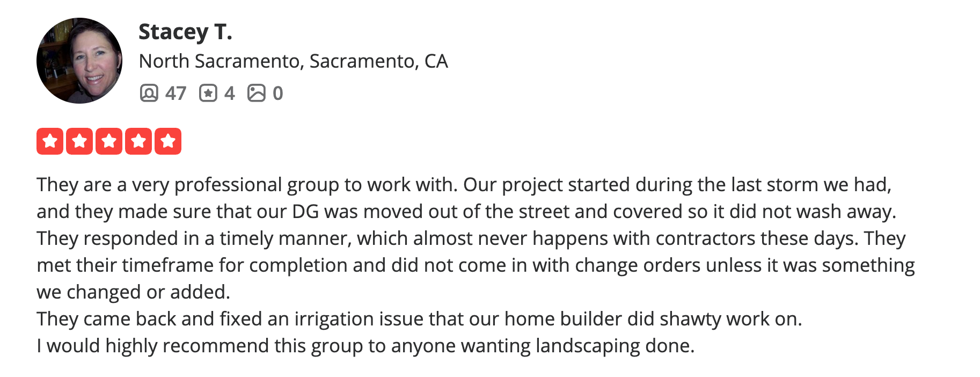Click the photos icon beside 0
The width and height of the screenshot is (980, 377).
pos(256,93)
